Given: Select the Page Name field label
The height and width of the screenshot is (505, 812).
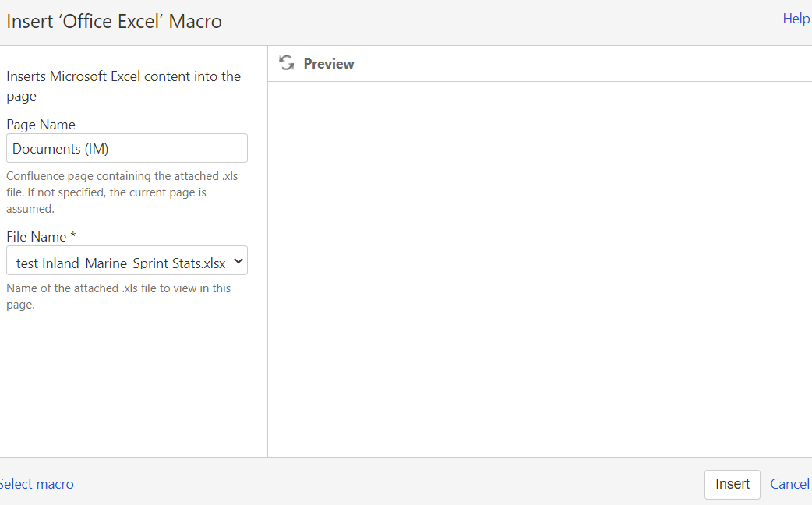Looking at the screenshot, I should (41, 125).
